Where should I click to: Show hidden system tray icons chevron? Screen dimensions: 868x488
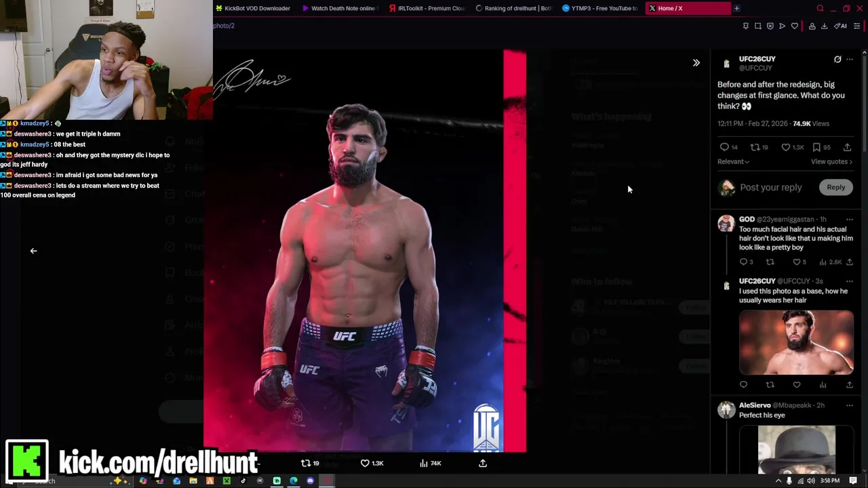point(778,481)
